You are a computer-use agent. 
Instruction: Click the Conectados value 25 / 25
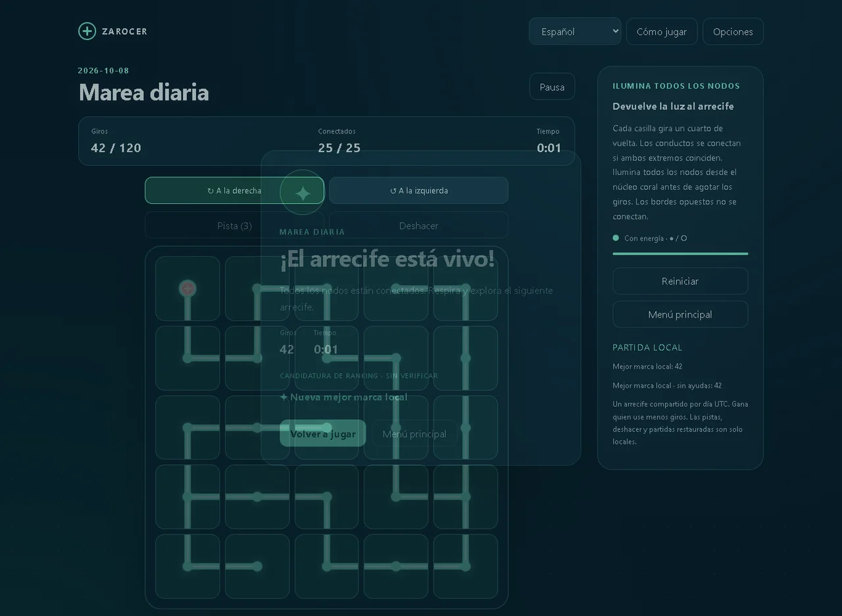click(339, 148)
